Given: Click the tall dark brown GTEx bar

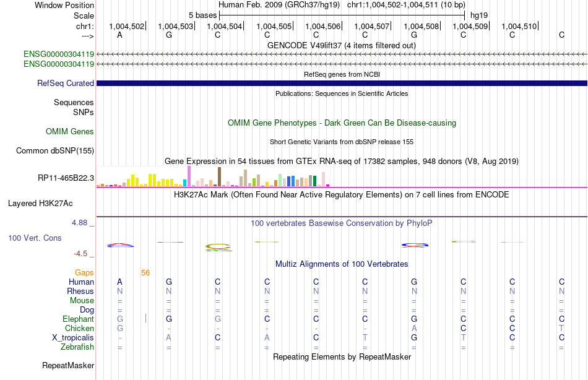Looking at the screenshot, I should point(219,176).
